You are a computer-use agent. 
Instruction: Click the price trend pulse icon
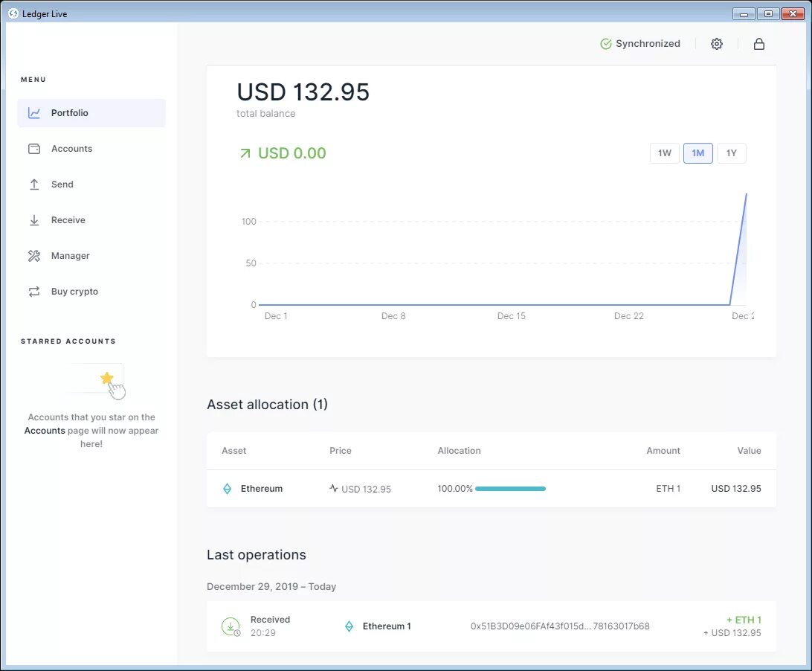[334, 488]
